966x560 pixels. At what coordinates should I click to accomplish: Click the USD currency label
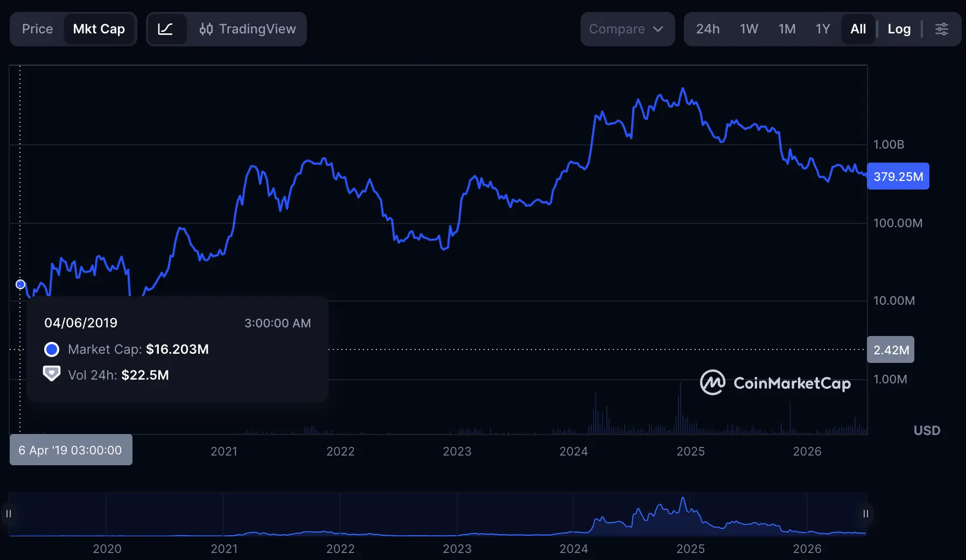click(927, 430)
